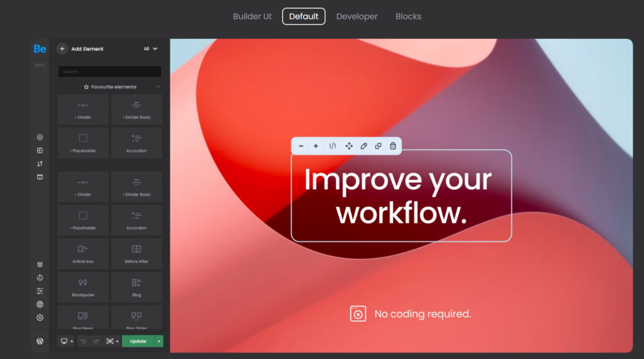The image size is (644, 359).
Task: Open the preview options arrow menu
Action: (117, 341)
